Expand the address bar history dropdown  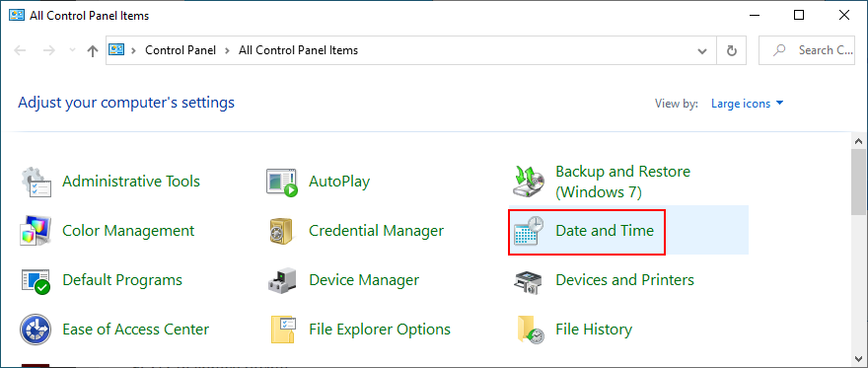click(x=702, y=51)
